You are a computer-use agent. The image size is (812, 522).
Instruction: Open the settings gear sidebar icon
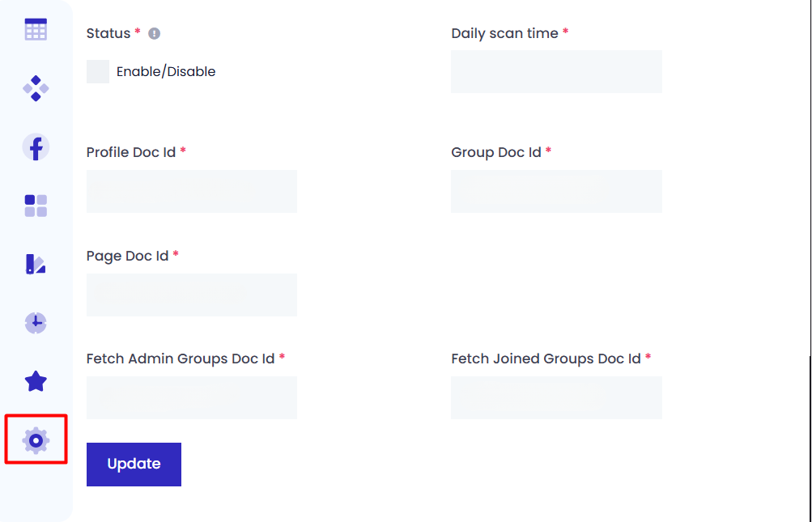point(36,440)
